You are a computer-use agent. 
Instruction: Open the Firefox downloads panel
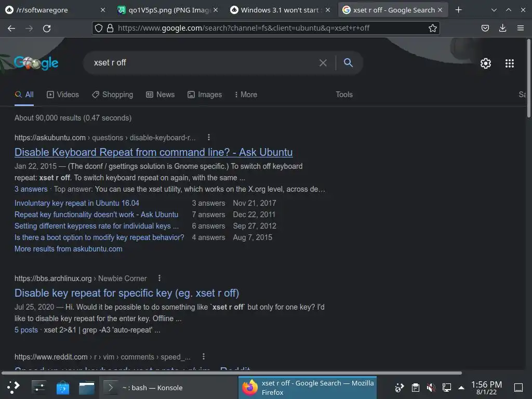pos(503,28)
